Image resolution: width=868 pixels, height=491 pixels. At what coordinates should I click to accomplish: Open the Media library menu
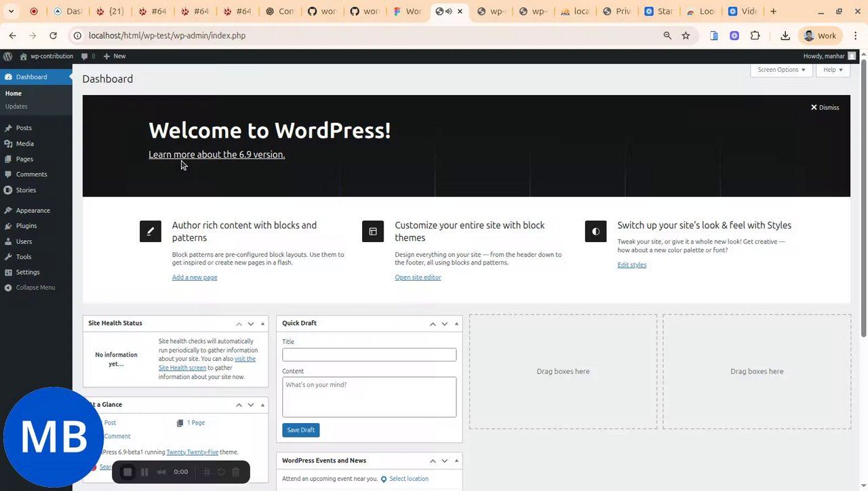[24, 144]
